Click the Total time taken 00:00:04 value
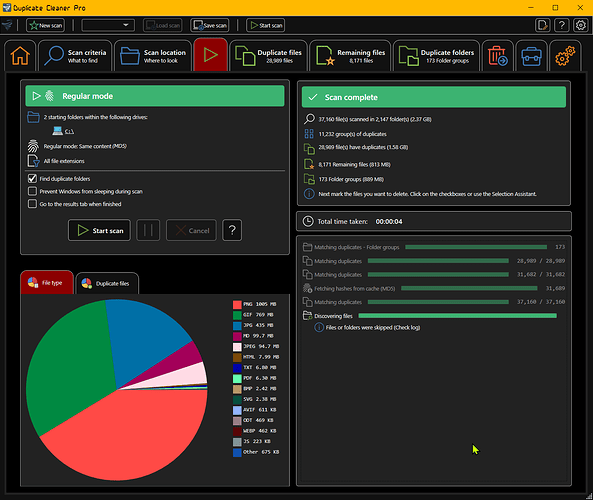593x500 pixels. (389, 222)
